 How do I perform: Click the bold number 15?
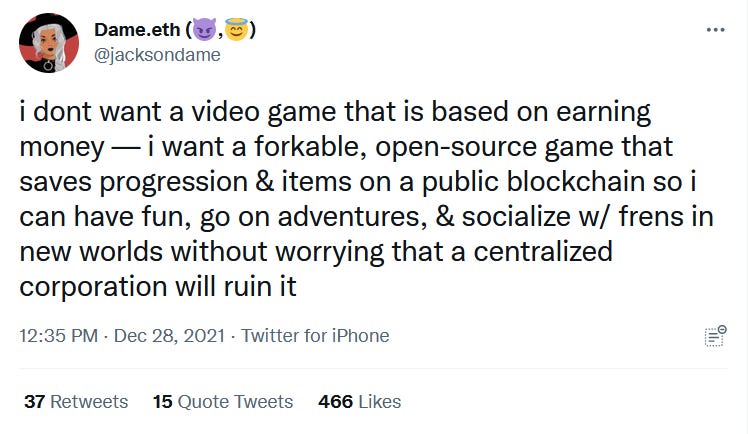[162, 402]
